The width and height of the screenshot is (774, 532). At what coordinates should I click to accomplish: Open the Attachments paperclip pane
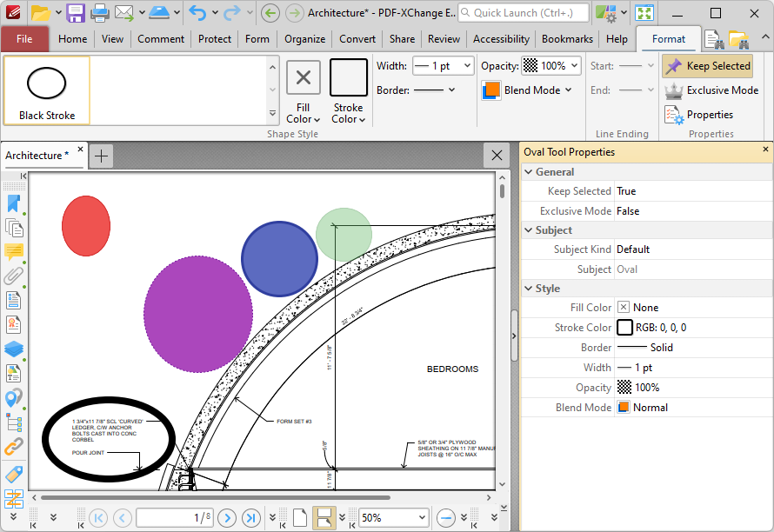(14, 276)
